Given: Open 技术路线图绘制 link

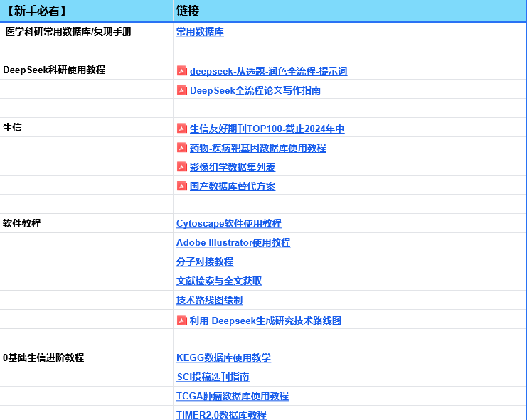Looking at the screenshot, I should pos(209,300).
